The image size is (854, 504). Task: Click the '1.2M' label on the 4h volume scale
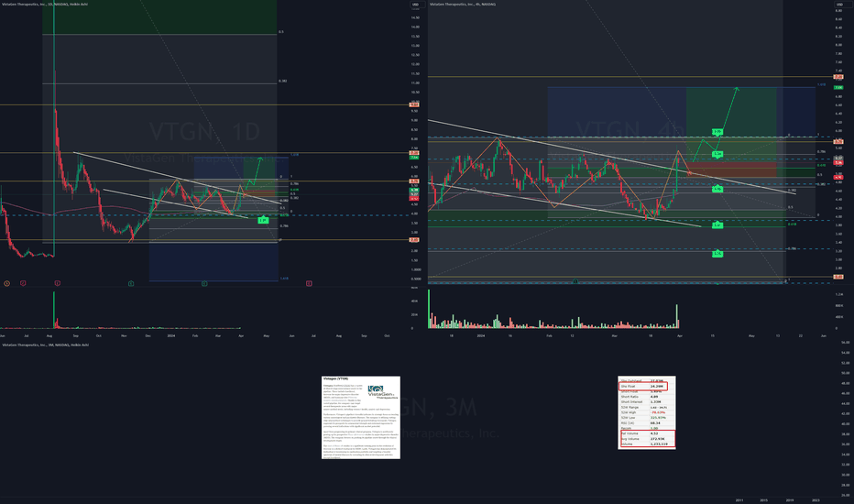(838, 294)
